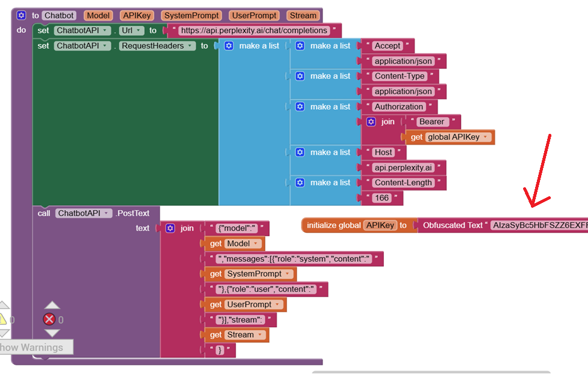
Task: Open dropdown on get Stream block
Action: pos(245,334)
